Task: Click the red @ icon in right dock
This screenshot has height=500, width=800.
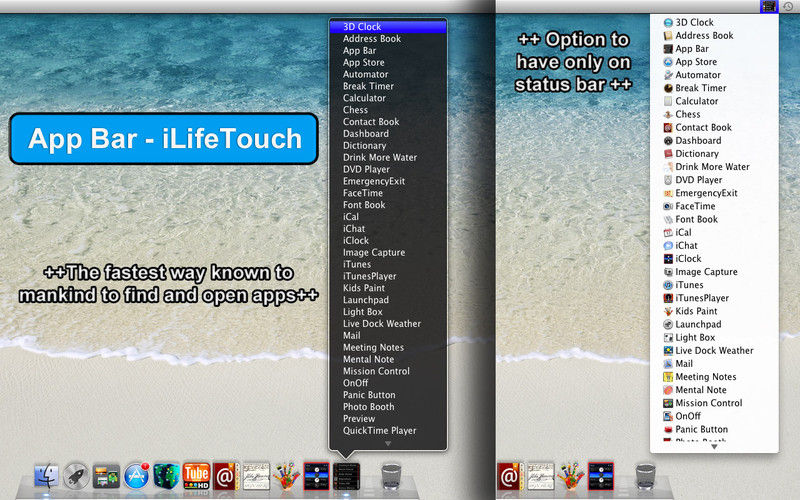Action: point(510,476)
